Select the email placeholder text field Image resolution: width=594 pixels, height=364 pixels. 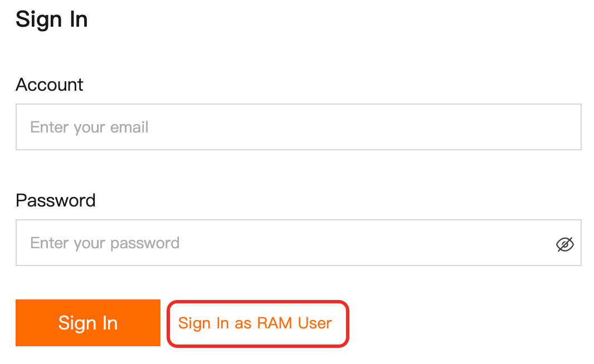298,127
